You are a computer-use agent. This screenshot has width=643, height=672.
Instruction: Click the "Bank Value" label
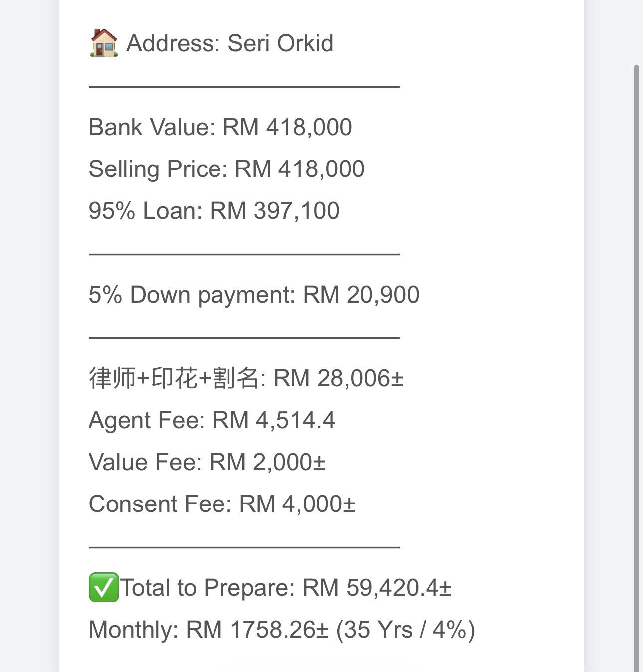[150, 127]
